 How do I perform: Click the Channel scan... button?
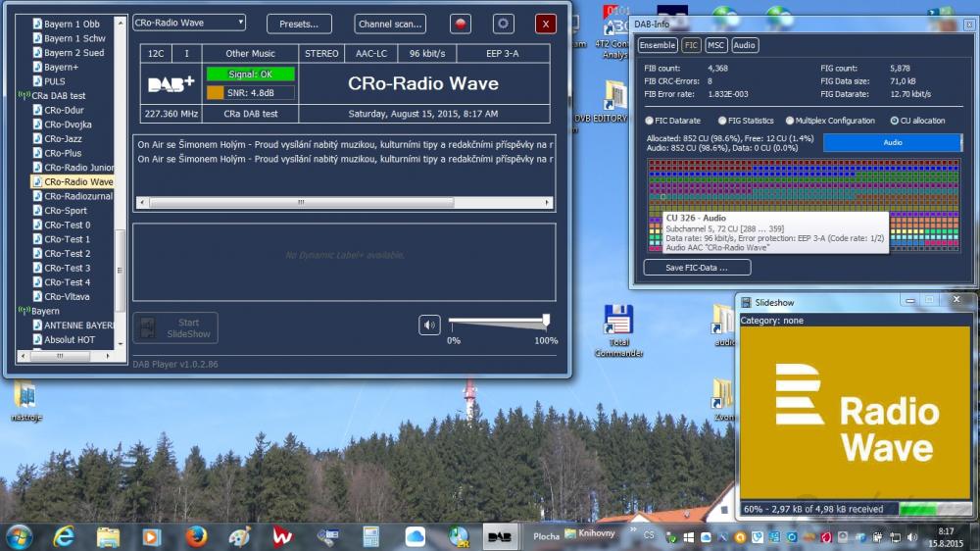[x=390, y=24]
